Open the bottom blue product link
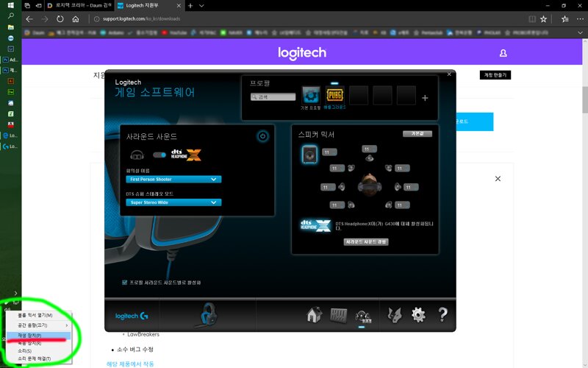The height and width of the screenshot is (368, 588). coord(130,364)
